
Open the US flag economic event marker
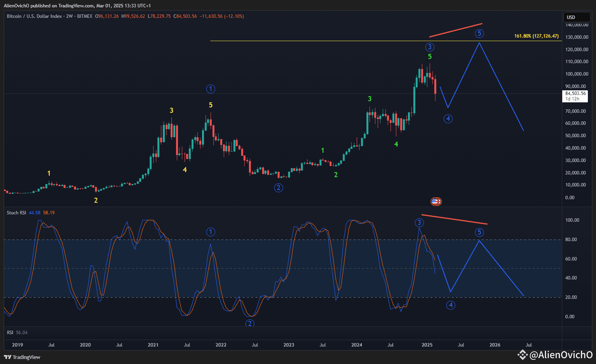[x=436, y=201]
